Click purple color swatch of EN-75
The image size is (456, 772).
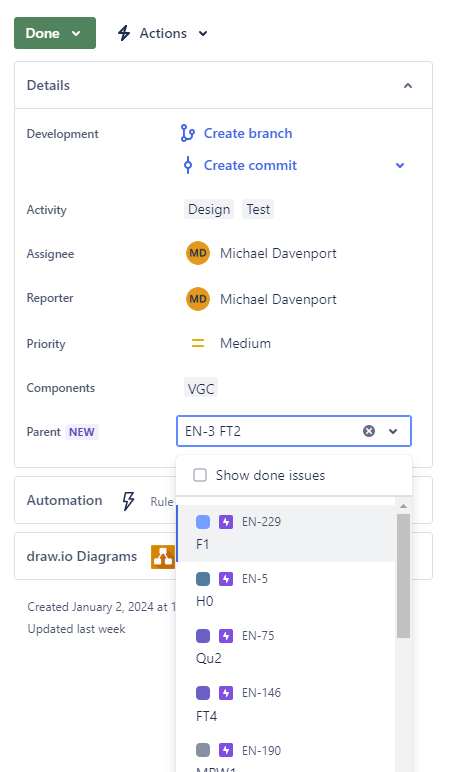[x=203, y=636]
